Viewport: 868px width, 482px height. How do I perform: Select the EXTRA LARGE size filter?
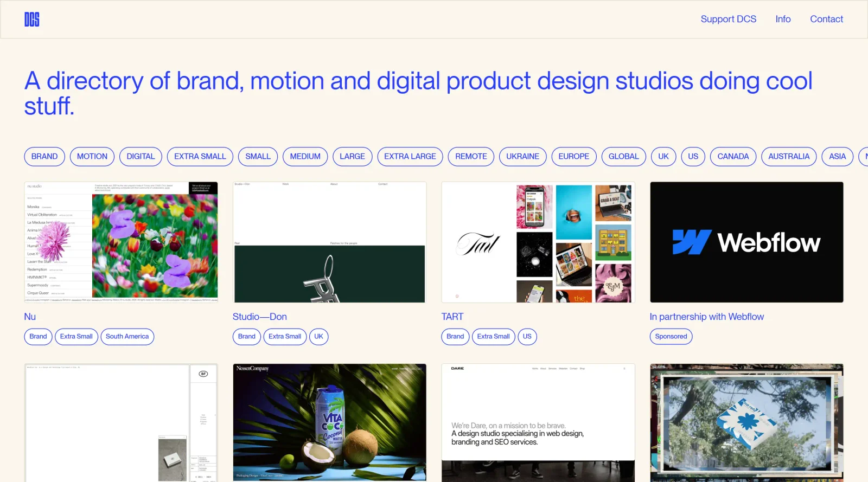tap(410, 156)
